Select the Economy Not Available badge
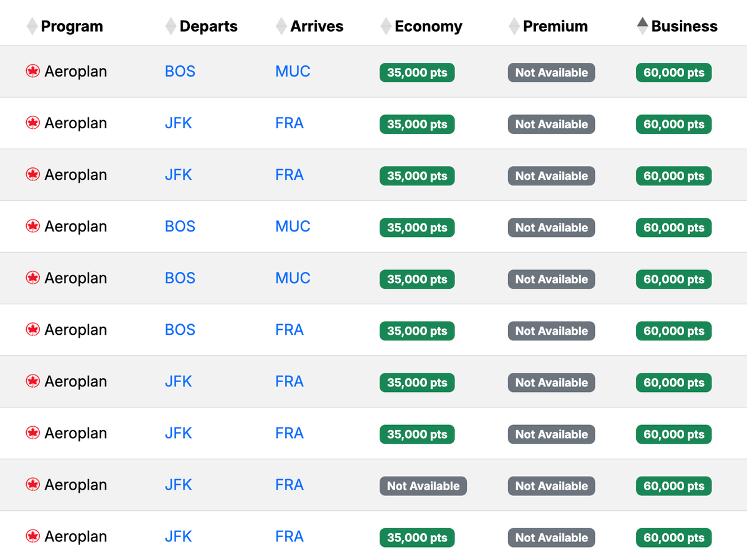 [x=423, y=486]
